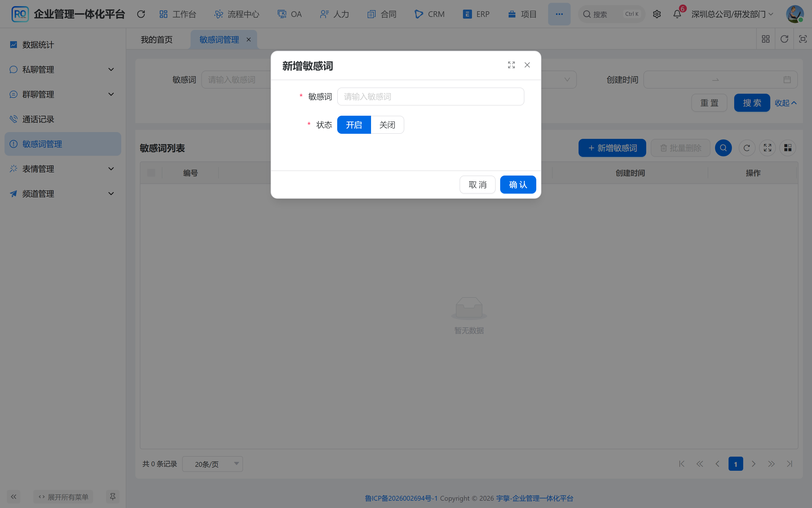Click the user avatar in top bar
The image size is (812, 508).
[795, 14]
